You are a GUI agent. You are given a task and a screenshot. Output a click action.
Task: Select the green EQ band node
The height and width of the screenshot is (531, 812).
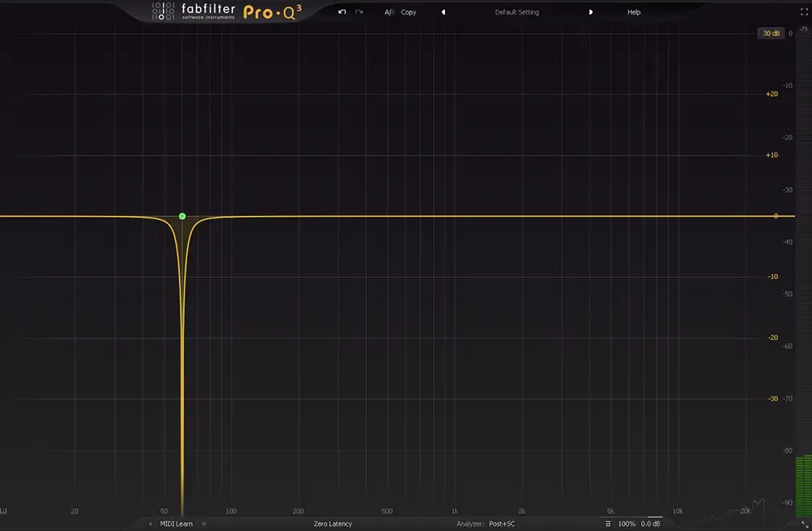click(x=182, y=216)
